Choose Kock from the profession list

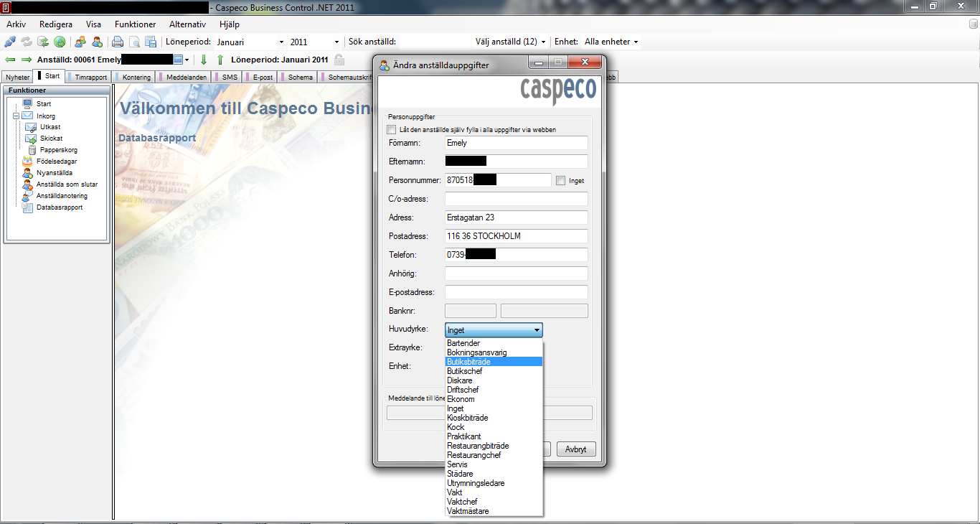(x=494, y=427)
